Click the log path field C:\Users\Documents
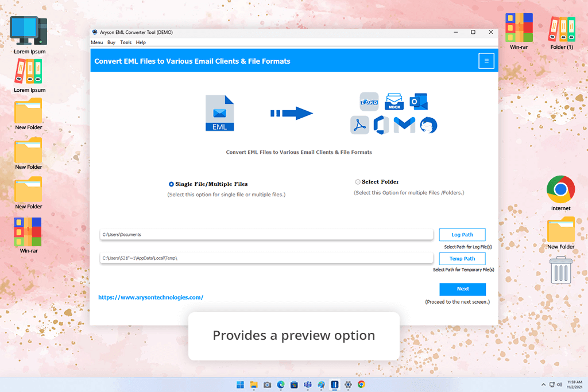 click(266, 235)
